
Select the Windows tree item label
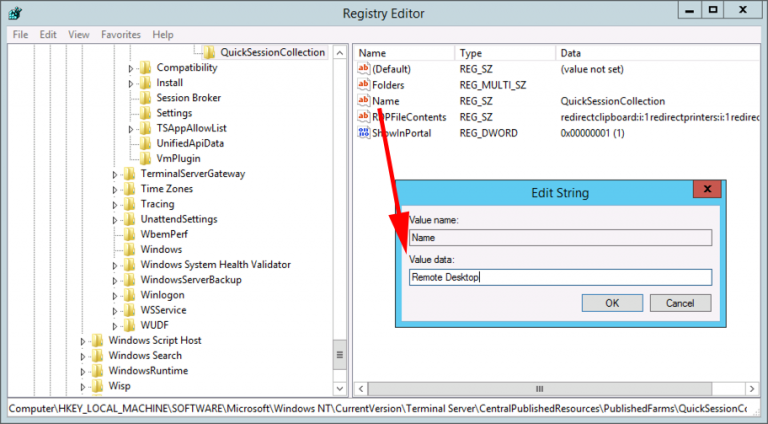pos(161,250)
